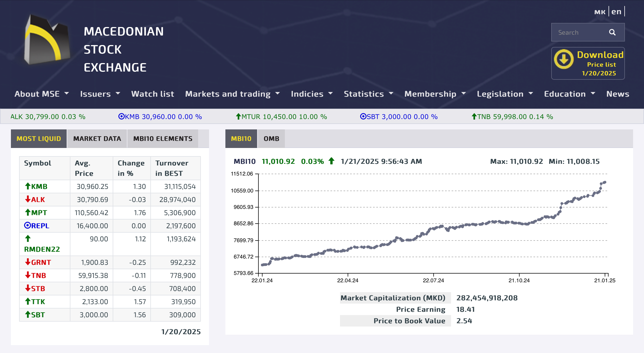Switch language to MK
The height and width of the screenshot is (353, 644).
click(x=600, y=12)
